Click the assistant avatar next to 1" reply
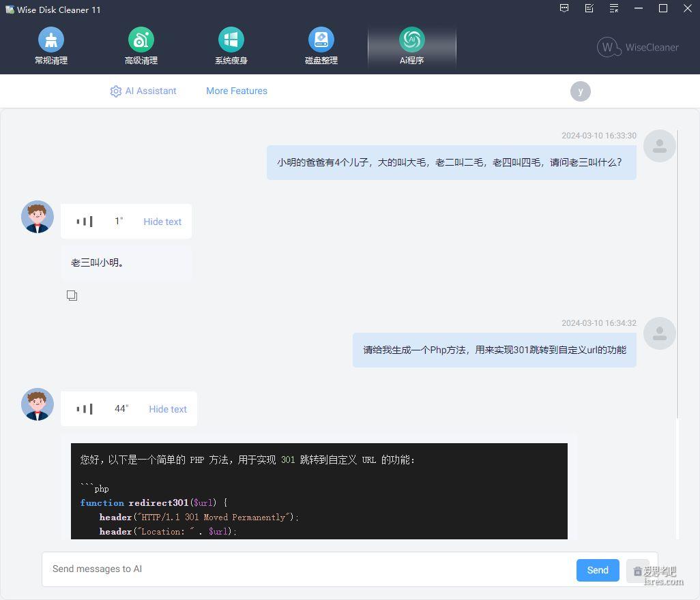Viewport: 700px width, 600px height. click(x=38, y=216)
